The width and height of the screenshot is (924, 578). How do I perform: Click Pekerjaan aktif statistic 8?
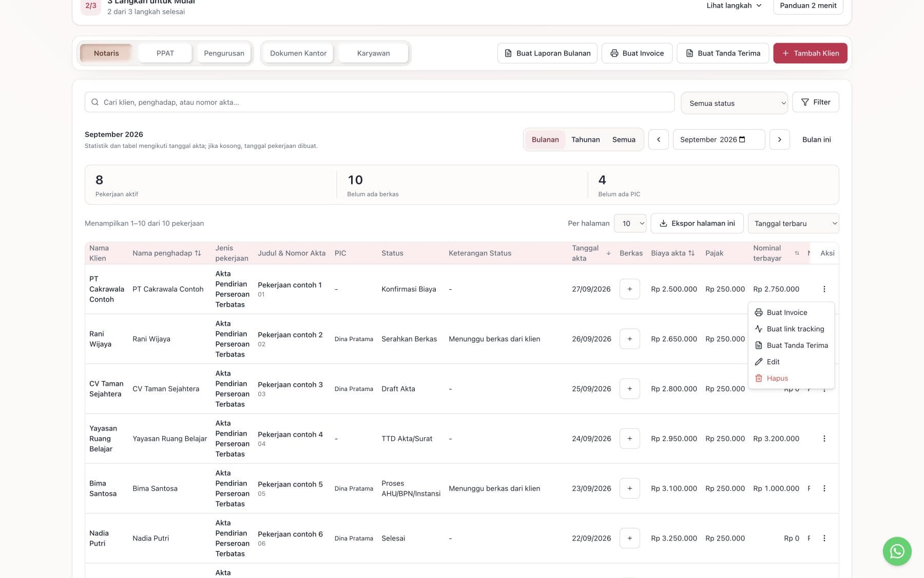pyautogui.click(x=117, y=185)
